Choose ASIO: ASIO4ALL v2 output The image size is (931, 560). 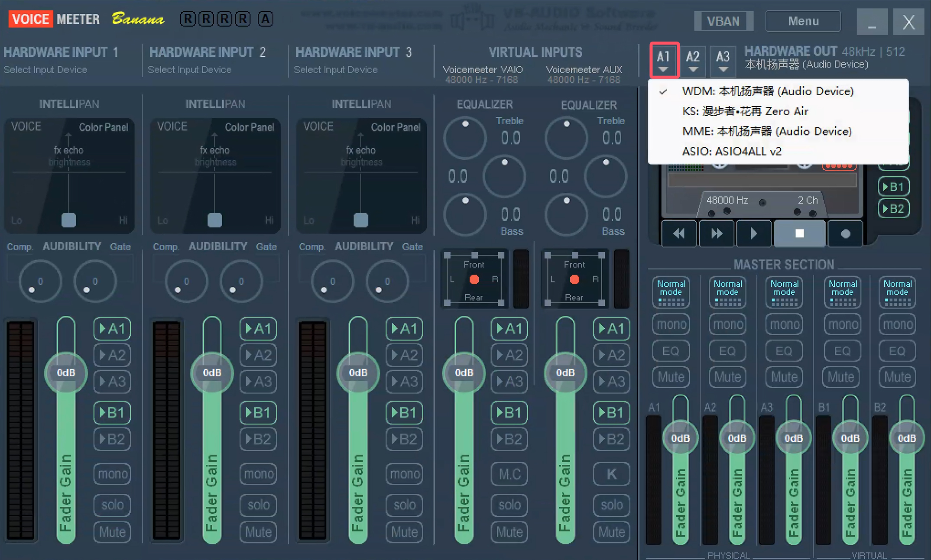[x=778, y=151]
